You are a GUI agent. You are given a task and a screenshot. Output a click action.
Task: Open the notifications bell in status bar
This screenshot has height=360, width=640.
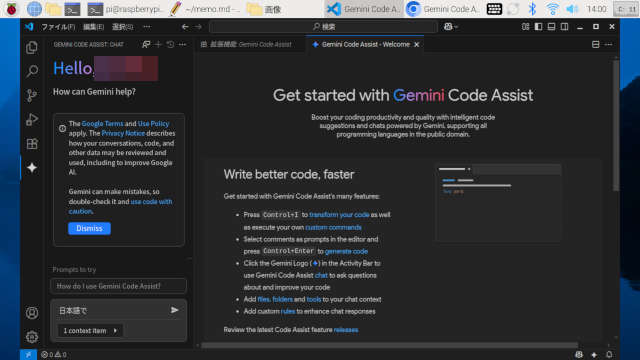click(x=609, y=354)
